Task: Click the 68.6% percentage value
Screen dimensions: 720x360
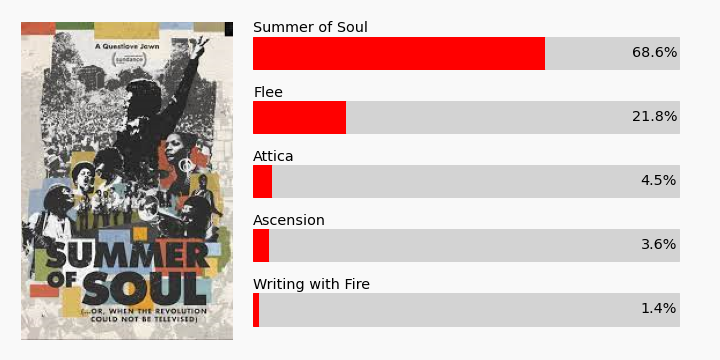Action: (x=654, y=53)
